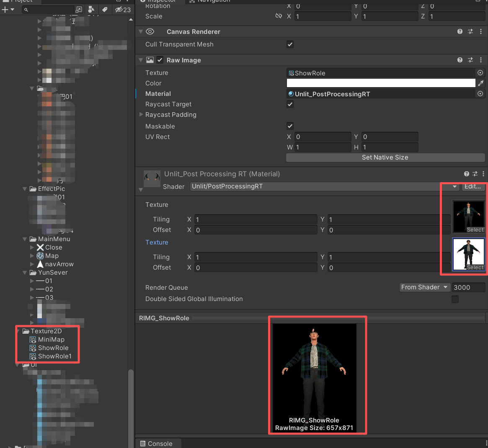488x448 pixels.
Task: Collapse the Canvas Renderer component
Action: point(141,31)
